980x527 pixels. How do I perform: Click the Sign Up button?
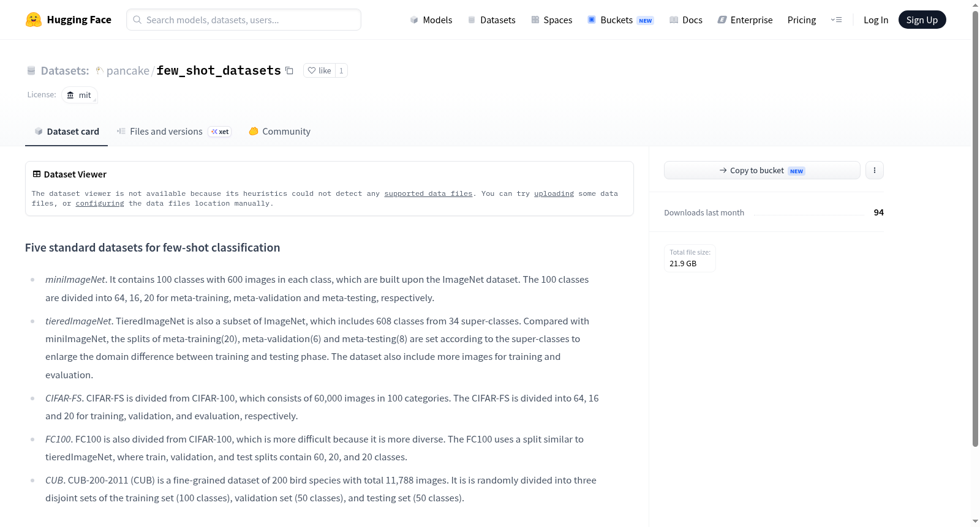click(922, 20)
